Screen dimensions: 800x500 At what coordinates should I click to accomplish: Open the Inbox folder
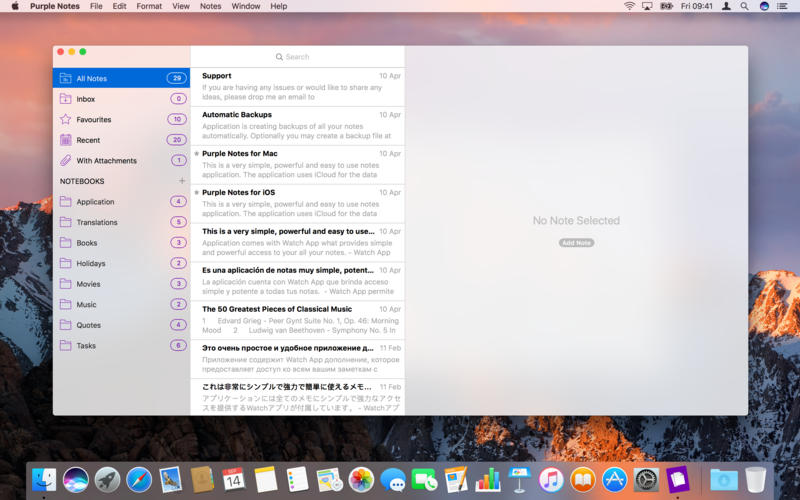[121, 99]
